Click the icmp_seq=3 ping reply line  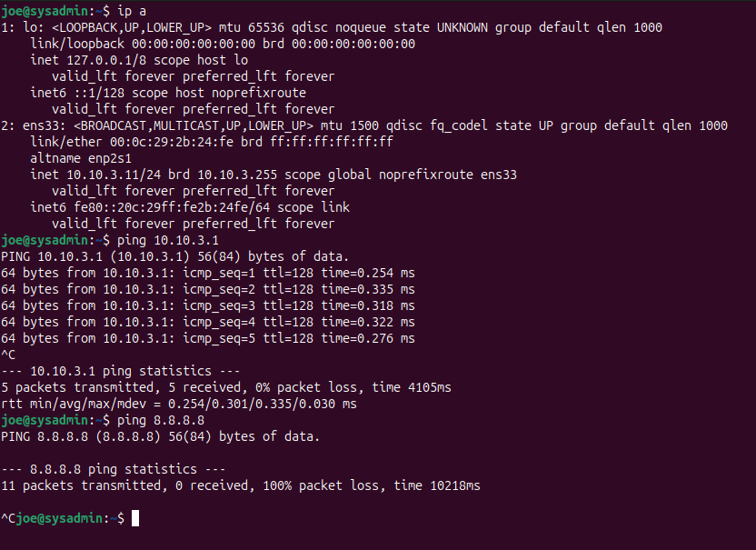click(208, 305)
